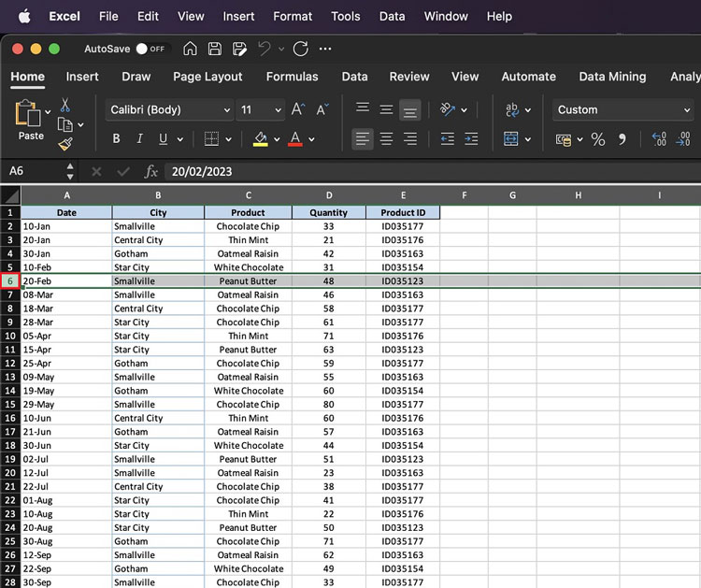Apply red font color A
Image resolution: width=701 pixels, height=588 pixels.
click(x=295, y=139)
